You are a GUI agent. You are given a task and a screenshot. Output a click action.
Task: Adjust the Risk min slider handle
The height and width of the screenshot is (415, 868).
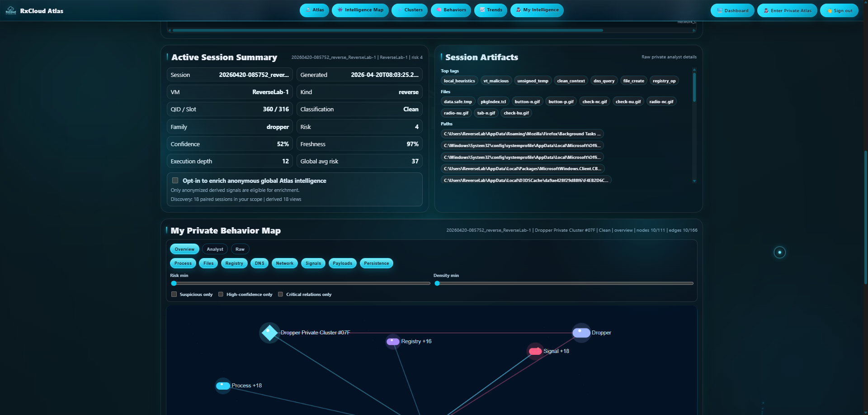pyautogui.click(x=174, y=283)
